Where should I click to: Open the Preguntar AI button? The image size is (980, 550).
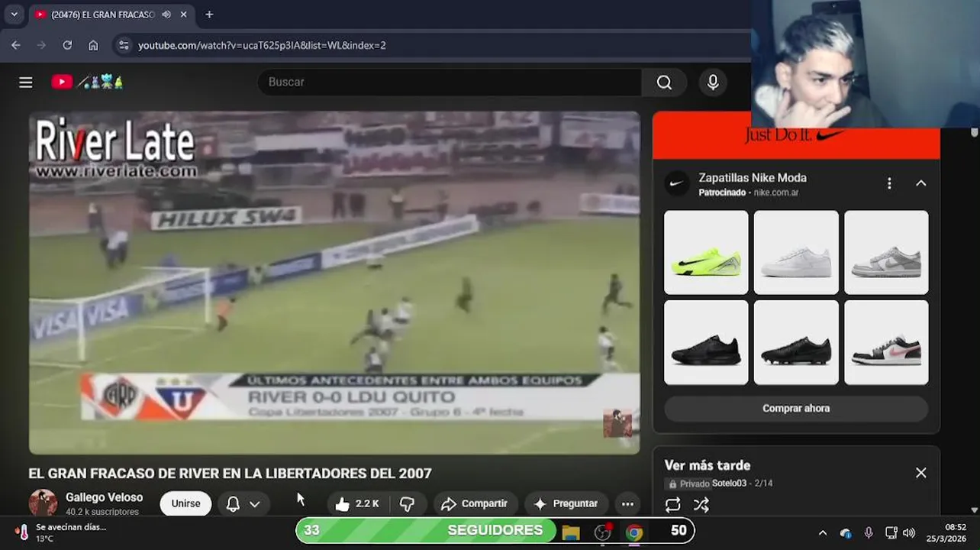(566, 504)
